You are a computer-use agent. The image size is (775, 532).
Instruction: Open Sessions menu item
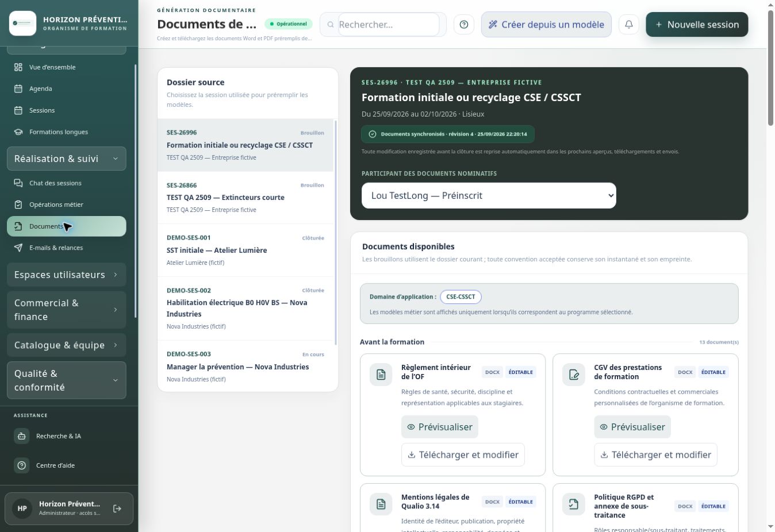click(x=67, y=110)
